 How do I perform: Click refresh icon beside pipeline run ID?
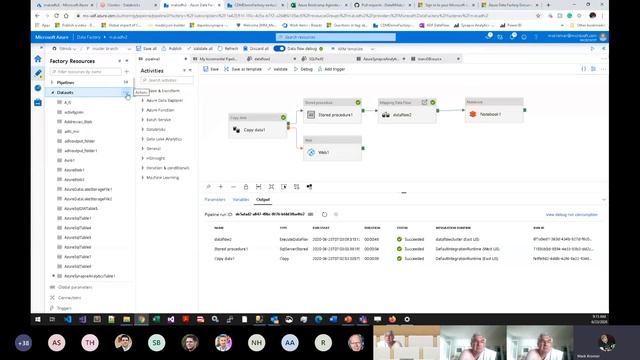(324, 214)
